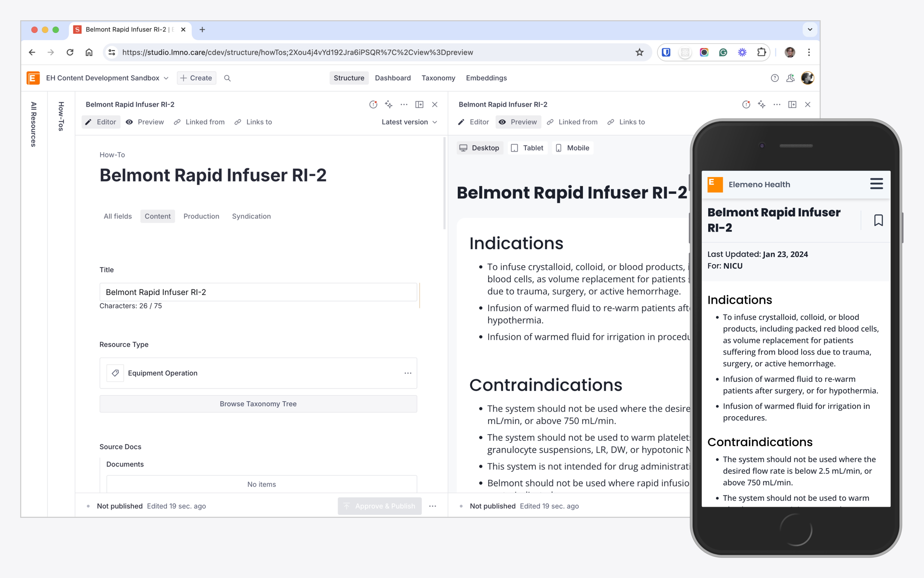This screenshot has width=924, height=578.
Task: Open the Latest version dropdown
Action: tap(409, 122)
